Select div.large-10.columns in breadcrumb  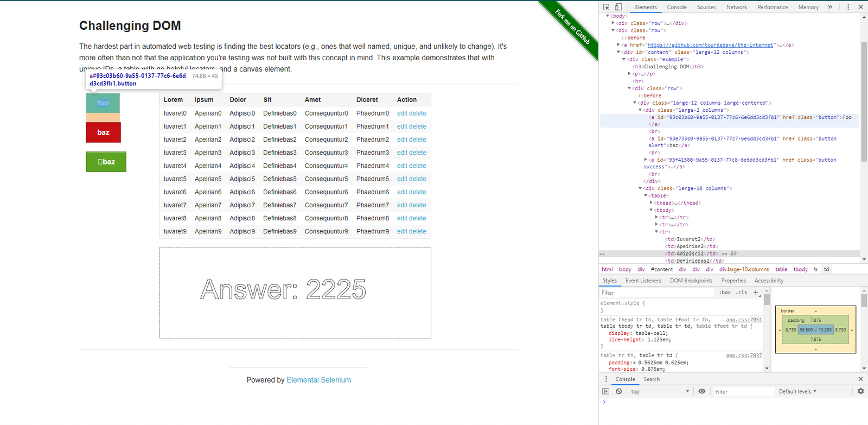click(744, 269)
